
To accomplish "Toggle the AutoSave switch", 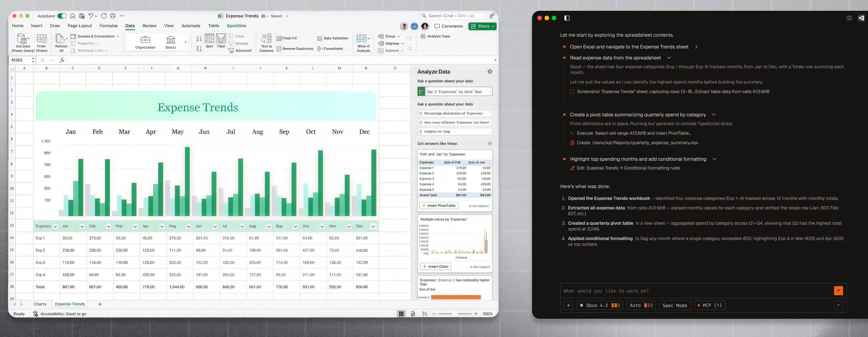I will click(62, 16).
